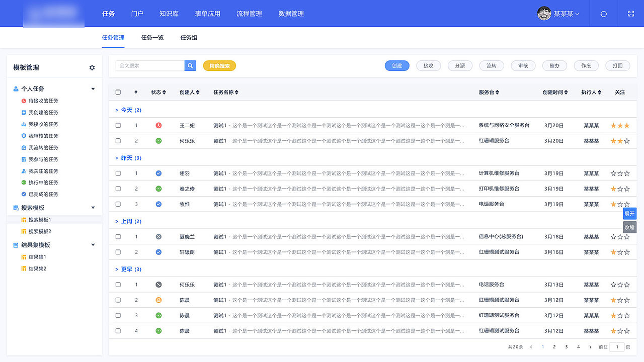644x362 pixels.
Task: Open 精确搜索 advanced search
Action: coord(219,65)
